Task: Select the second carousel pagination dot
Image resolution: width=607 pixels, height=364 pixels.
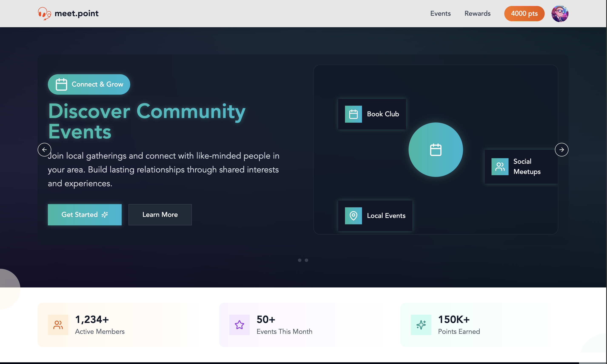Action: (306, 260)
